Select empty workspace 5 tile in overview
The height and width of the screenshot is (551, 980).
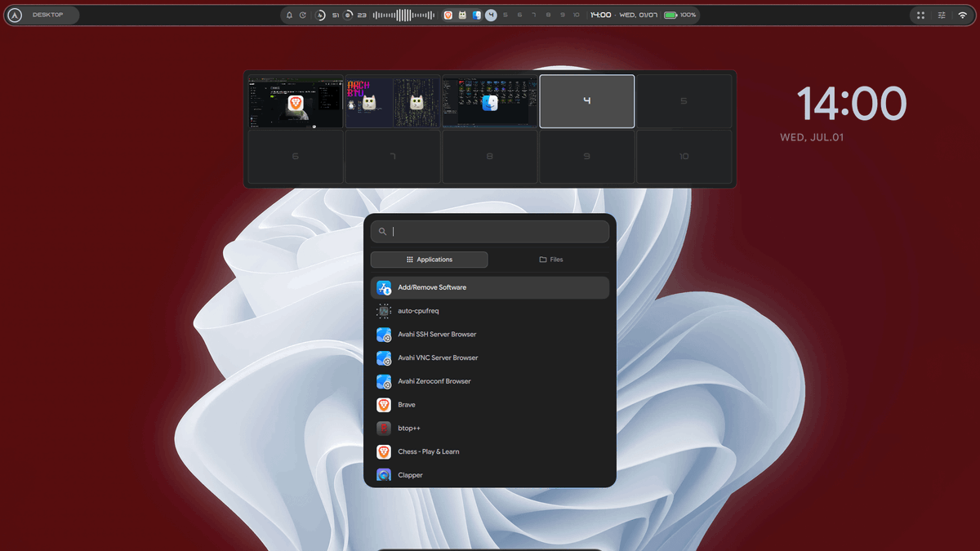click(684, 102)
